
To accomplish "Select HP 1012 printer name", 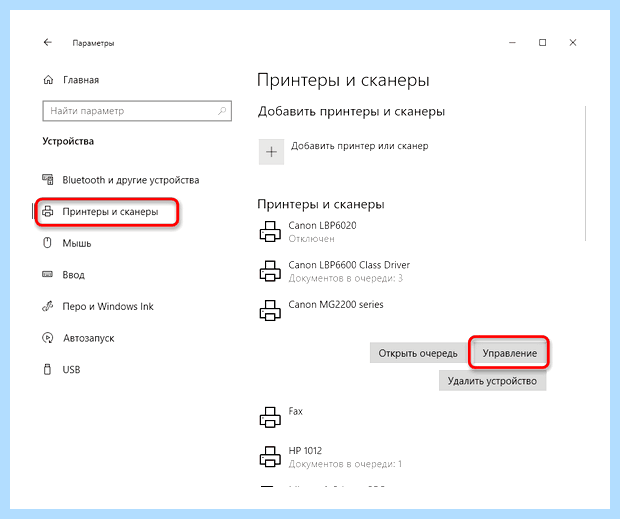I will point(305,451).
